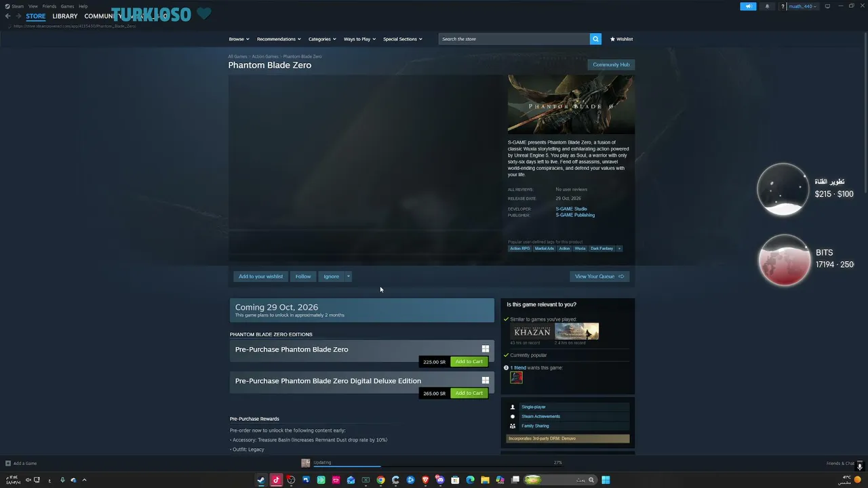Click the Single-player feature icon
The width and height of the screenshot is (868, 488).
513,407
